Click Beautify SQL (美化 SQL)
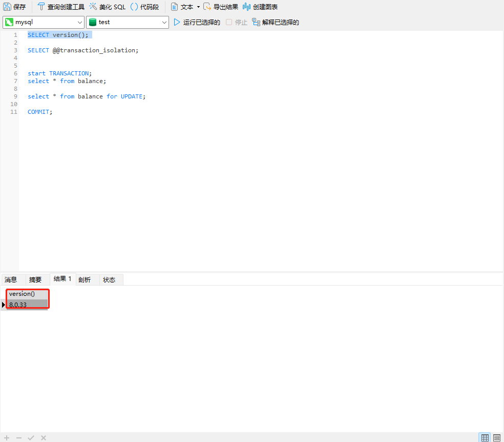504x442 pixels. pos(108,7)
